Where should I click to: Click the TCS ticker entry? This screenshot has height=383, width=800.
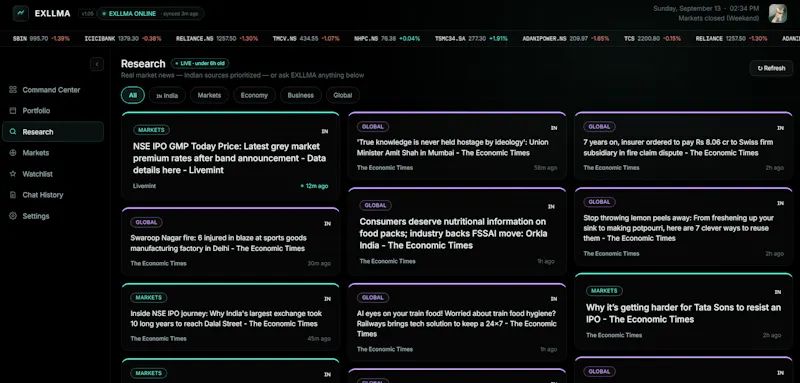point(652,39)
